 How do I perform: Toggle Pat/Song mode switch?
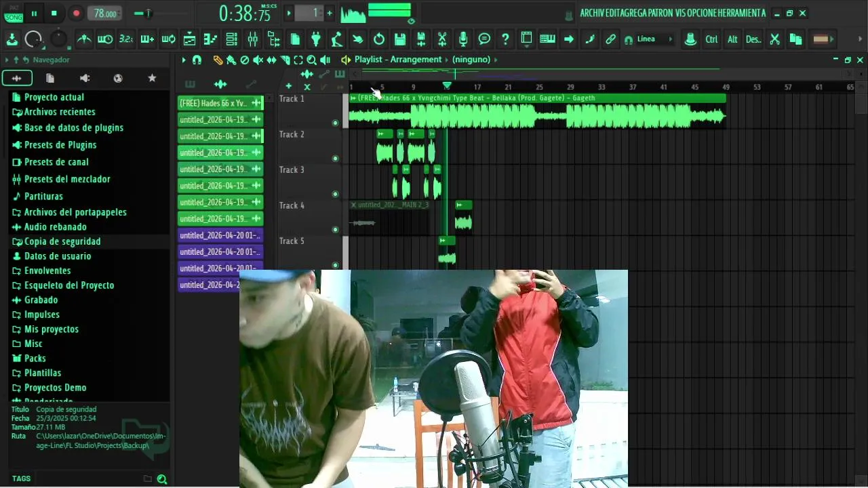[x=13, y=13]
